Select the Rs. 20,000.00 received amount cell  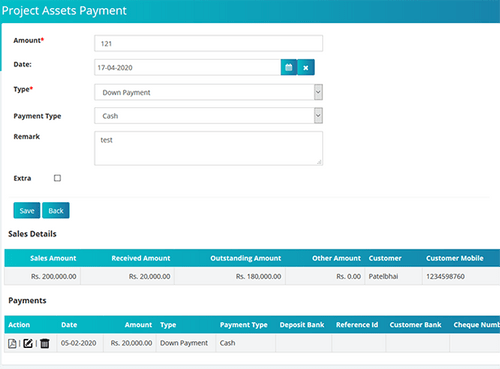click(x=127, y=276)
